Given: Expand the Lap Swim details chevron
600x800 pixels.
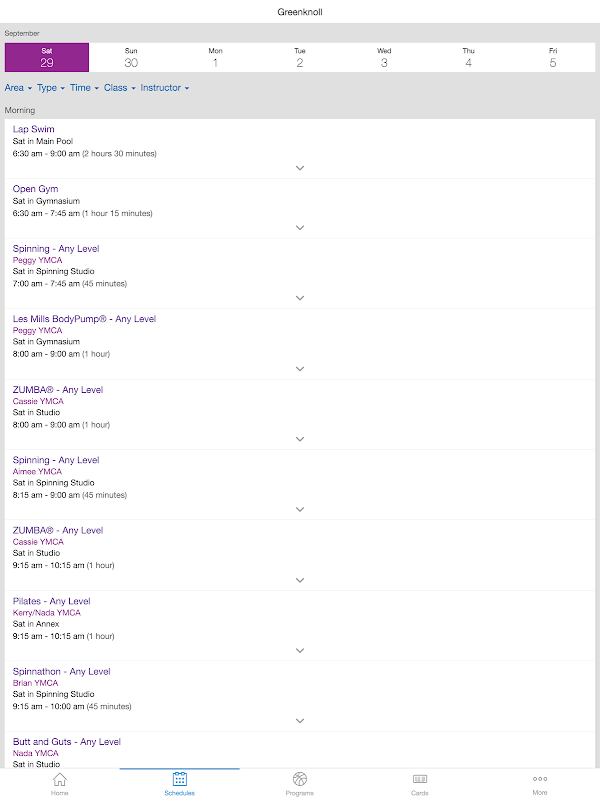Looking at the screenshot, I should click(x=300, y=169).
